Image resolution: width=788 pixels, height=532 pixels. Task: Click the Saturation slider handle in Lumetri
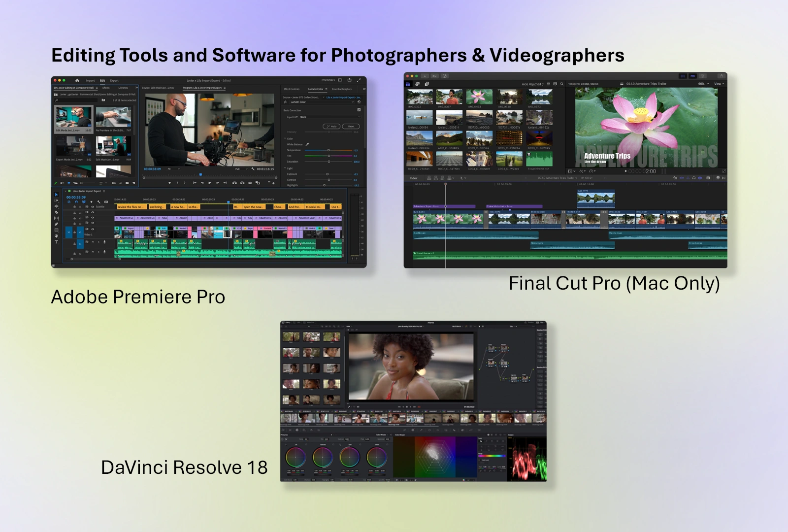pyautogui.click(x=329, y=162)
